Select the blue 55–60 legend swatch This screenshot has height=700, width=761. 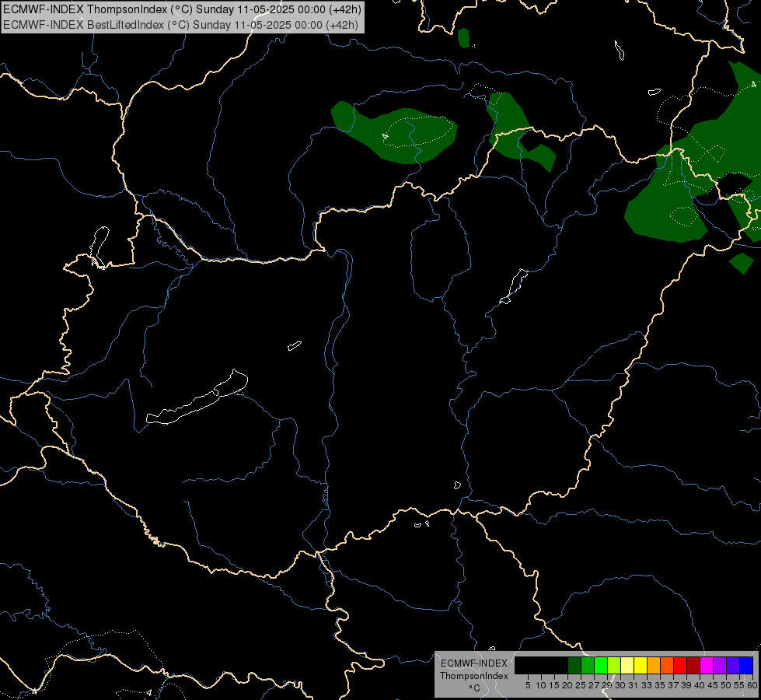746,665
